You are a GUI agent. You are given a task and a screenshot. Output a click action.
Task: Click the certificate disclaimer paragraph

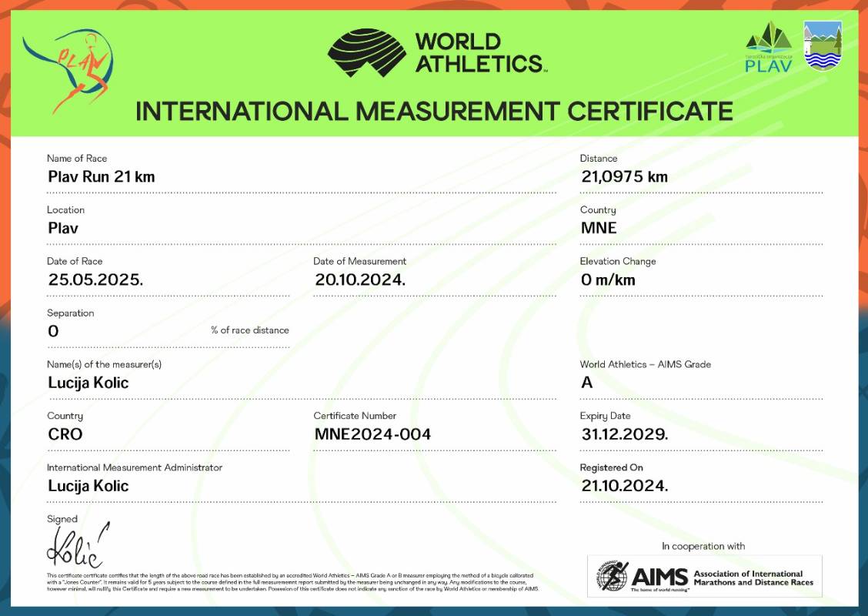[x=292, y=582]
